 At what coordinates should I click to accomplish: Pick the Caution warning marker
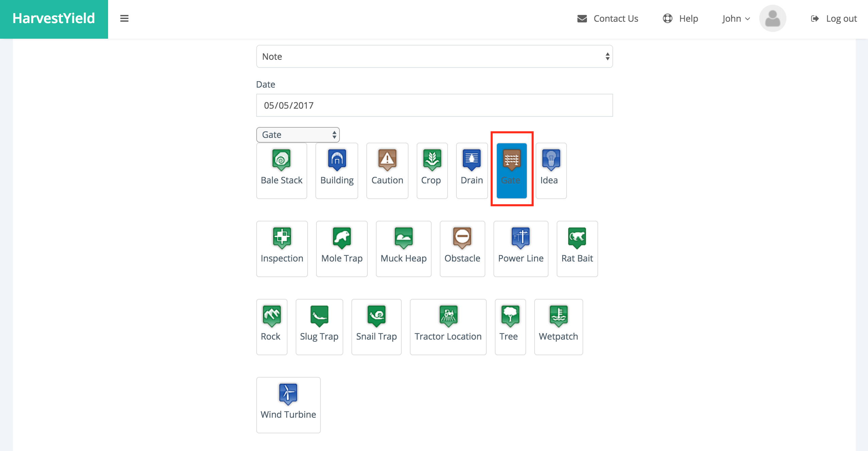click(387, 170)
